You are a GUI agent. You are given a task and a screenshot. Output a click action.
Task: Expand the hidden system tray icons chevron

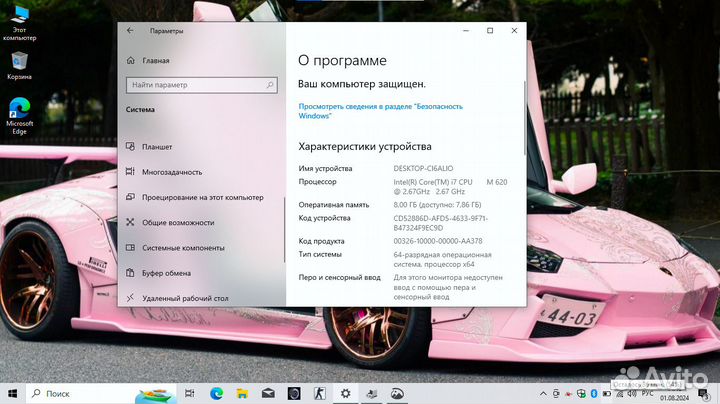coord(543,394)
